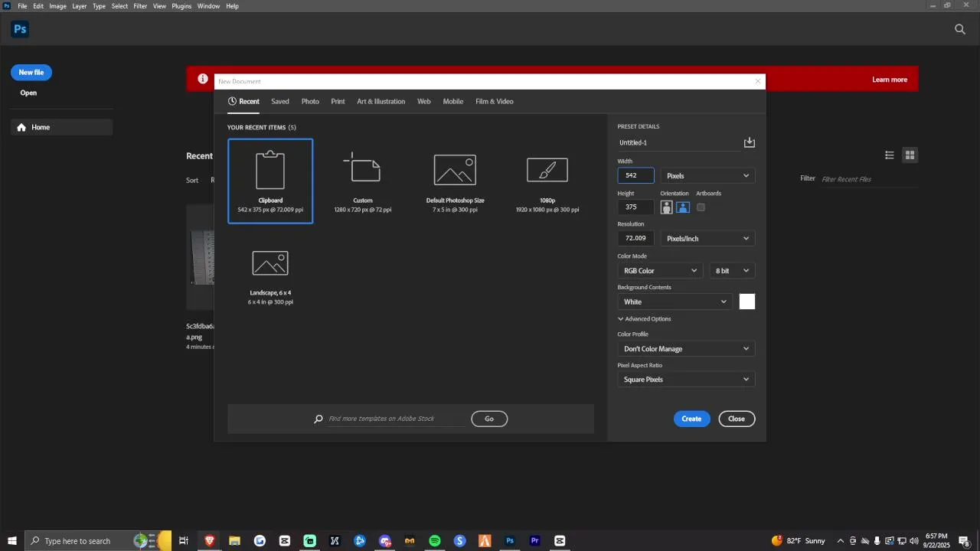Switch to the Recent tab
Screen dimensions: 980x551
243,101
